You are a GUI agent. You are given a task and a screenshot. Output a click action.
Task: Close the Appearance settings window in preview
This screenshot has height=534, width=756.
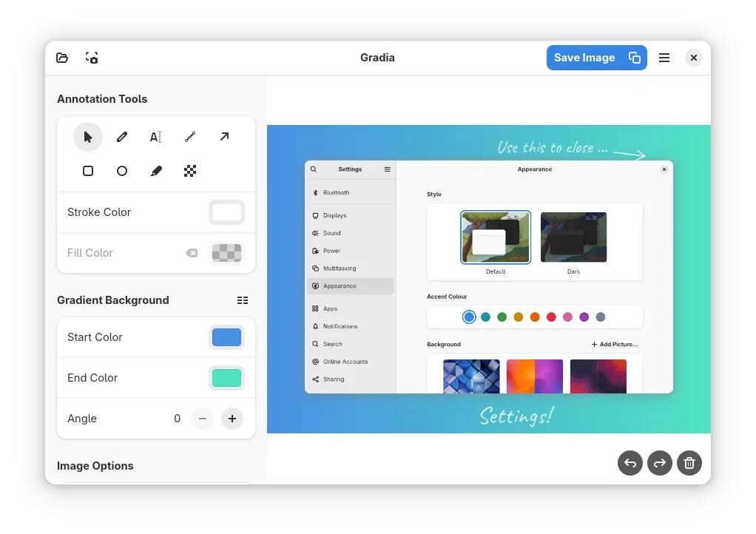click(664, 169)
